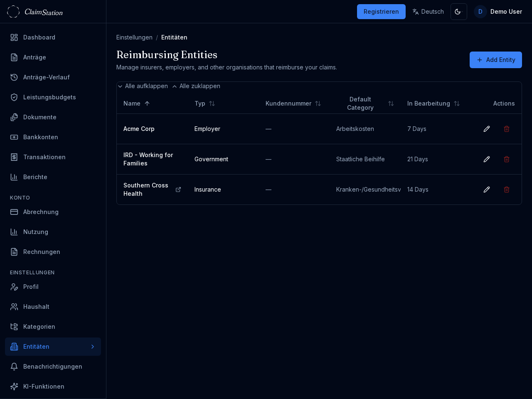
Task: Click the KI-Funktionen sparkle icon
Action: coord(14,387)
